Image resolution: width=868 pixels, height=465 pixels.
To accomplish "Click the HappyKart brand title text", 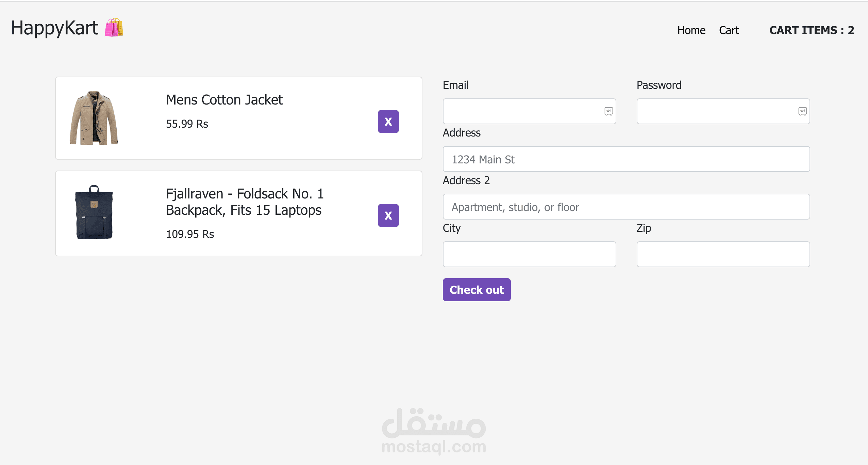I will (55, 28).
